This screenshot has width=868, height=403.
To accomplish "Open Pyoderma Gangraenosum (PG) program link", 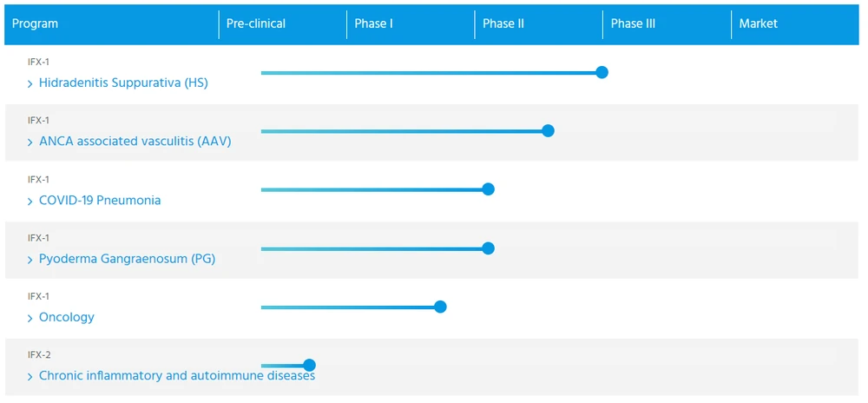I will [127, 259].
